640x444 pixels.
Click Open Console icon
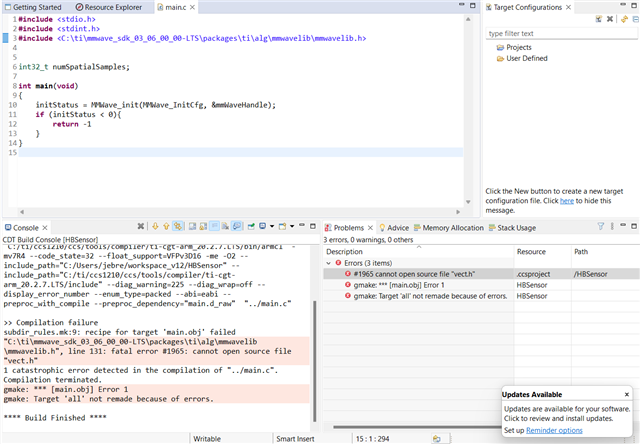282,226
